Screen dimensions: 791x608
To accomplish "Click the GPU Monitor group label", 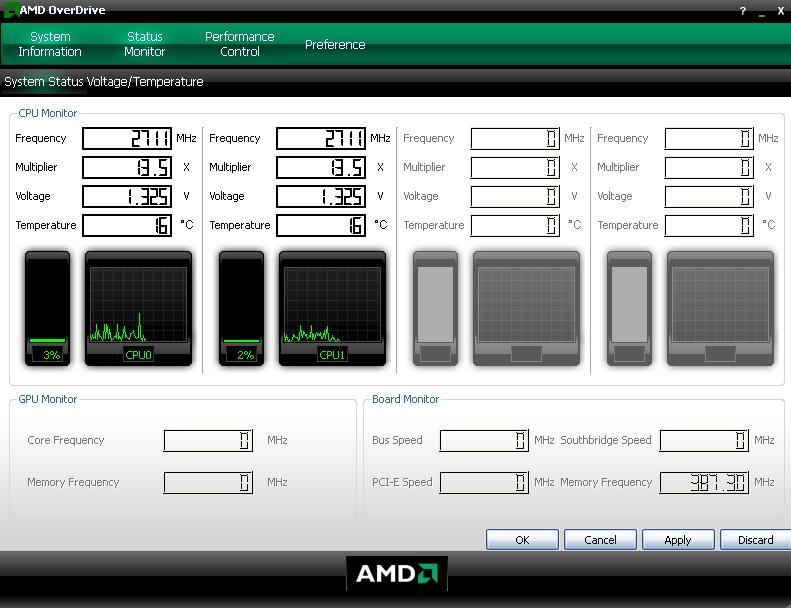I will pyautogui.click(x=47, y=399).
